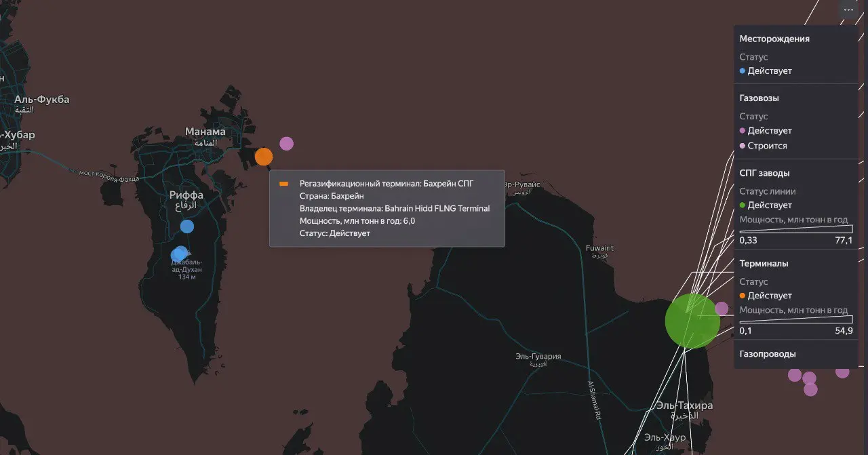The width and height of the screenshot is (868, 455).
Task: Open the three-dot map options menu
Action: 848,9
